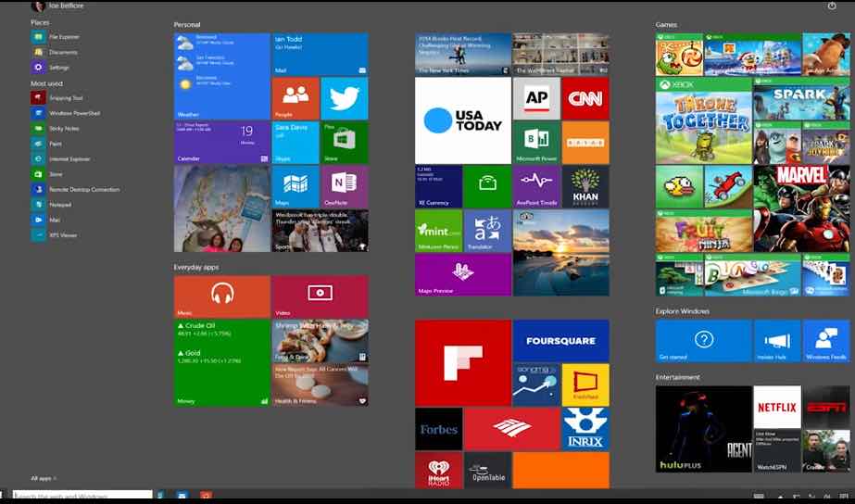The image size is (855, 504).
Task: Open the Twitter tile
Action: click(x=345, y=98)
